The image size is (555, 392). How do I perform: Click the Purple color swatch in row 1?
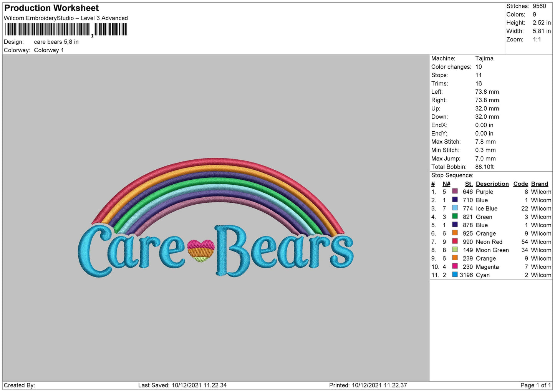[455, 191]
